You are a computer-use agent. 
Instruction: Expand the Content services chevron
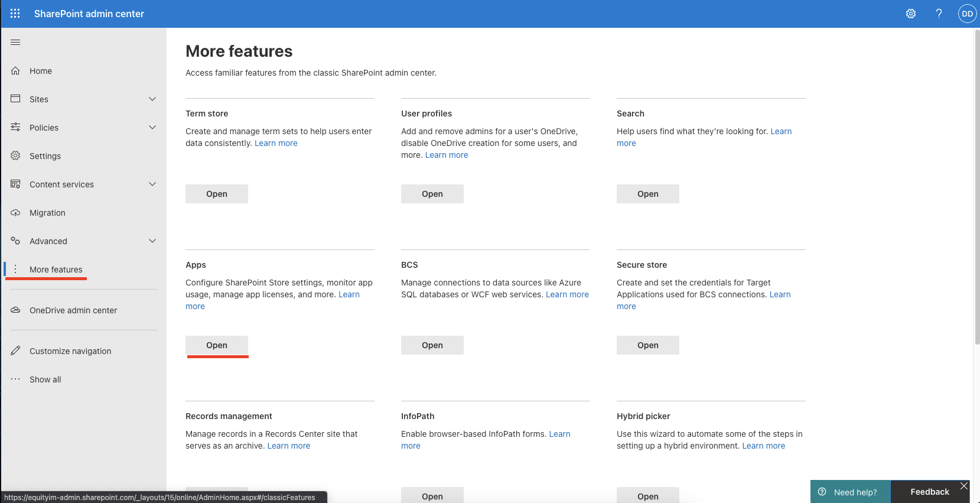coord(152,184)
